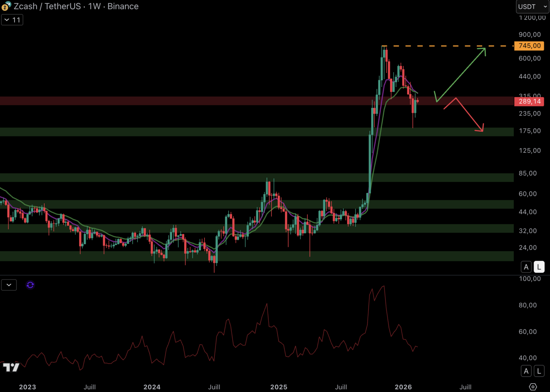Click the Zcash coin logo

tap(6, 6)
